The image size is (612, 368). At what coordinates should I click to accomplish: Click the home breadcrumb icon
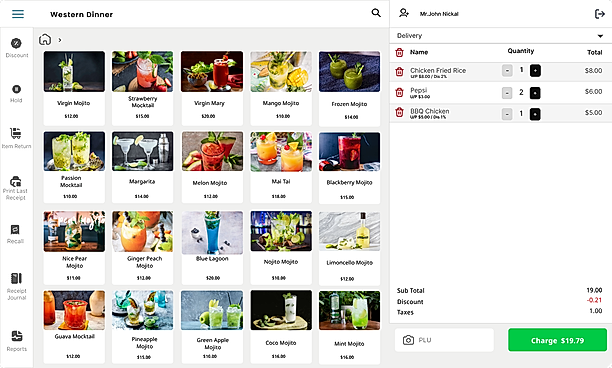tap(45, 39)
